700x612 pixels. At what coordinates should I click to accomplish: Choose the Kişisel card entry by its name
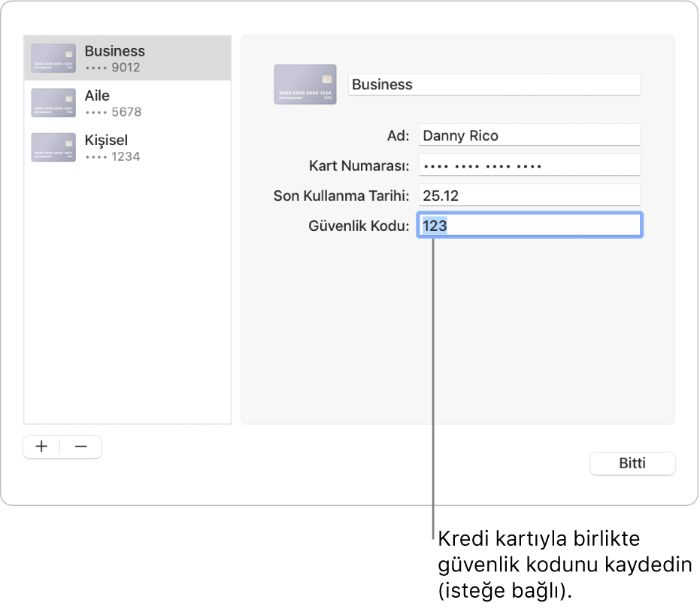tap(106, 140)
